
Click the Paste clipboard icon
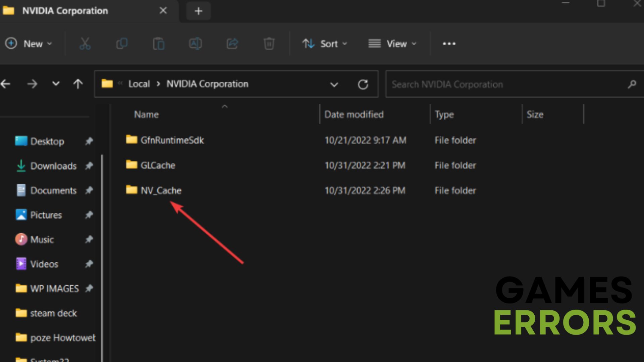pos(159,44)
